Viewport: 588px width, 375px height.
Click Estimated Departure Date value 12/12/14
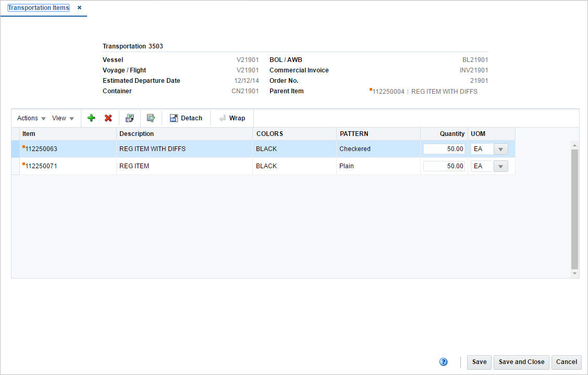click(x=247, y=81)
